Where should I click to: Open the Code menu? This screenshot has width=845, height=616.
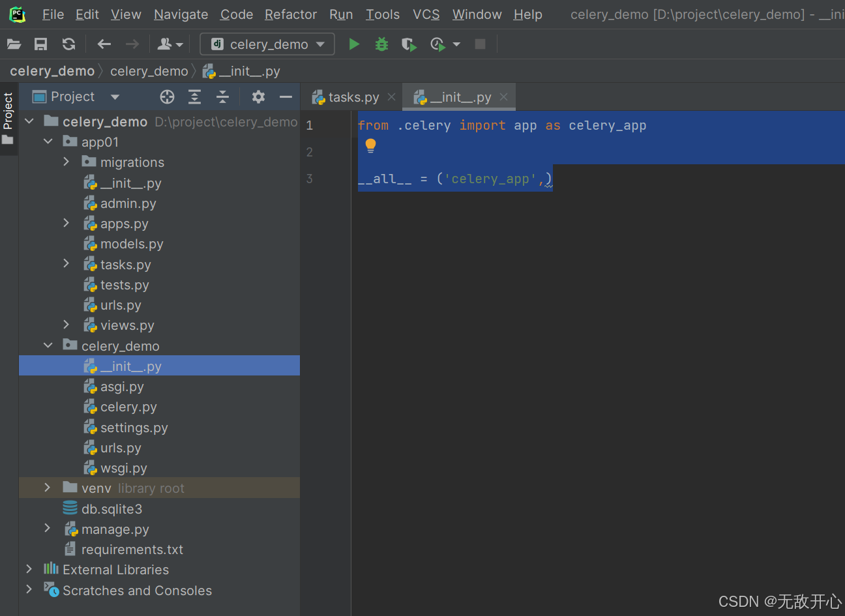click(237, 14)
